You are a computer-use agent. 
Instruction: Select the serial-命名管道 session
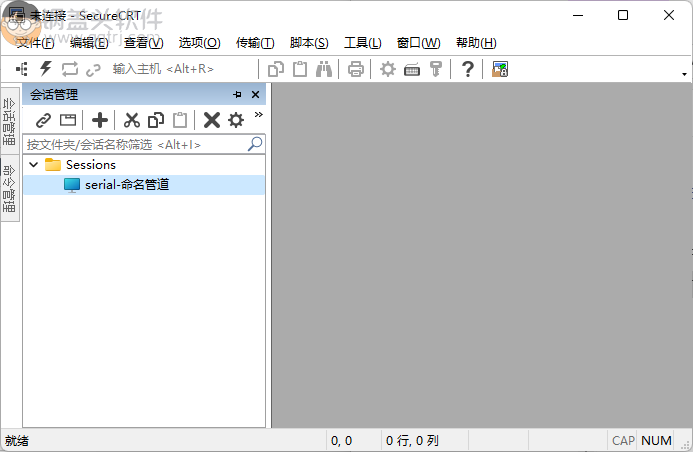tap(144, 185)
